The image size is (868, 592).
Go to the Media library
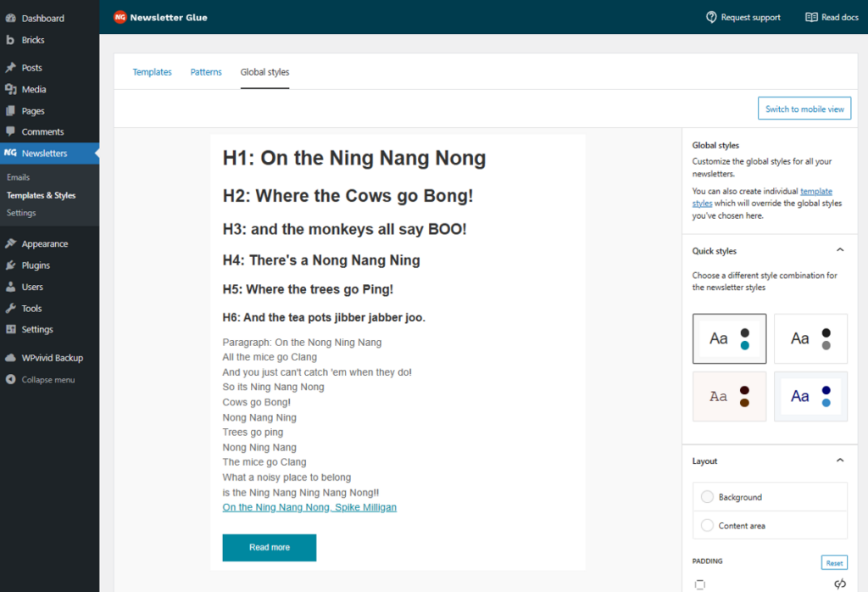click(x=33, y=89)
